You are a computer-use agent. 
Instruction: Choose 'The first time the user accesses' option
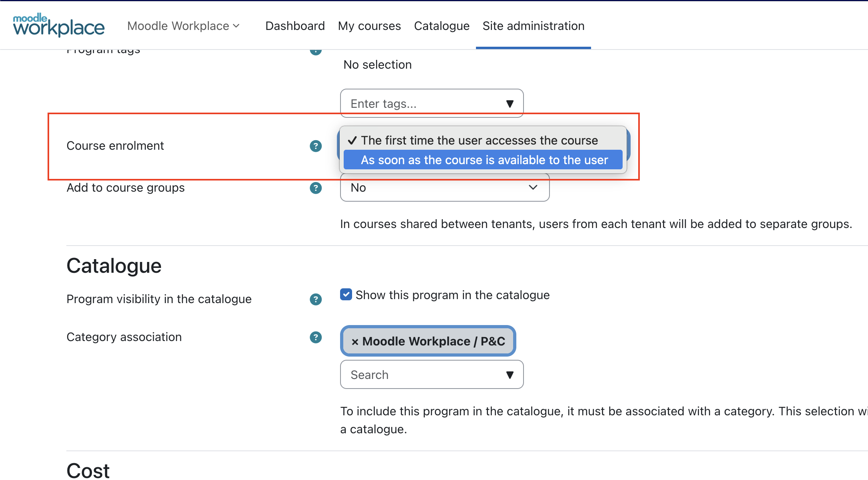click(x=479, y=141)
